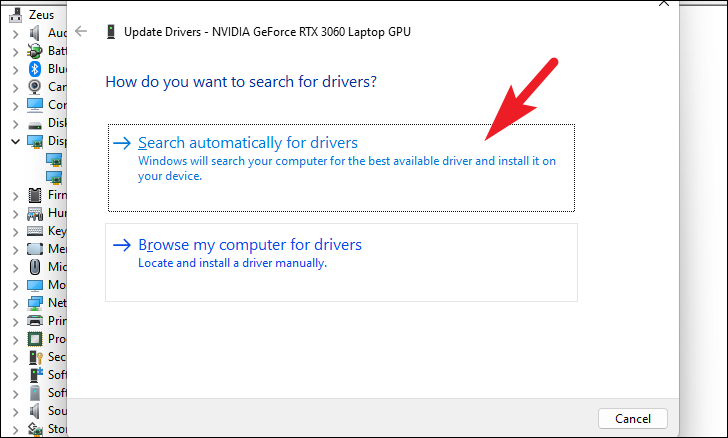Click the Batteries icon in Device Manager

click(x=35, y=51)
